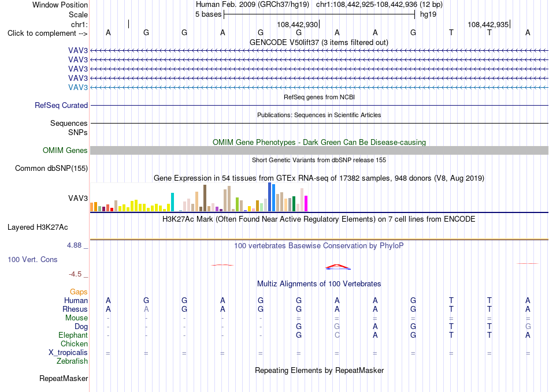Viewport: 549px width, 392px height.
Task: Select the Scale track label
Action: [78, 14]
